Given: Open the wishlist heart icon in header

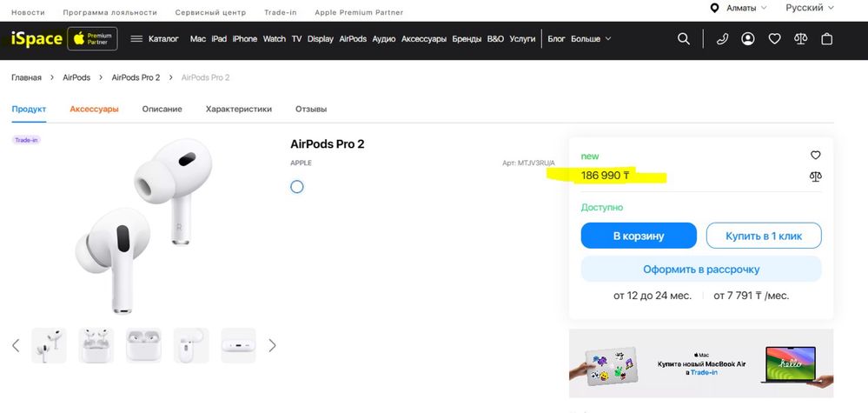Looking at the screenshot, I should (774, 39).
